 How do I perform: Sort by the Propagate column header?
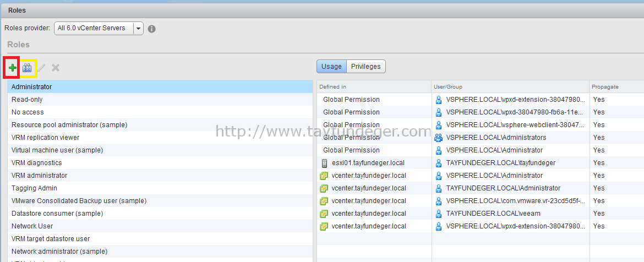[x=616, y=86]
